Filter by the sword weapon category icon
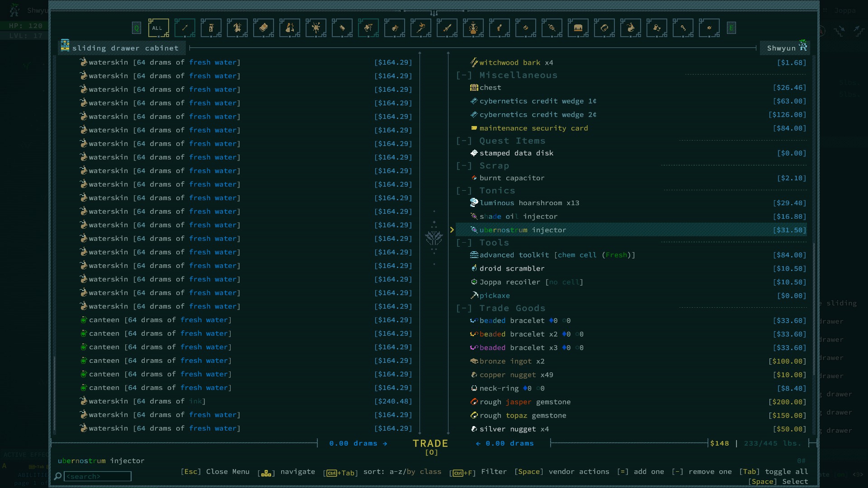Screen dimensions: 868x488 pos(447,28)
